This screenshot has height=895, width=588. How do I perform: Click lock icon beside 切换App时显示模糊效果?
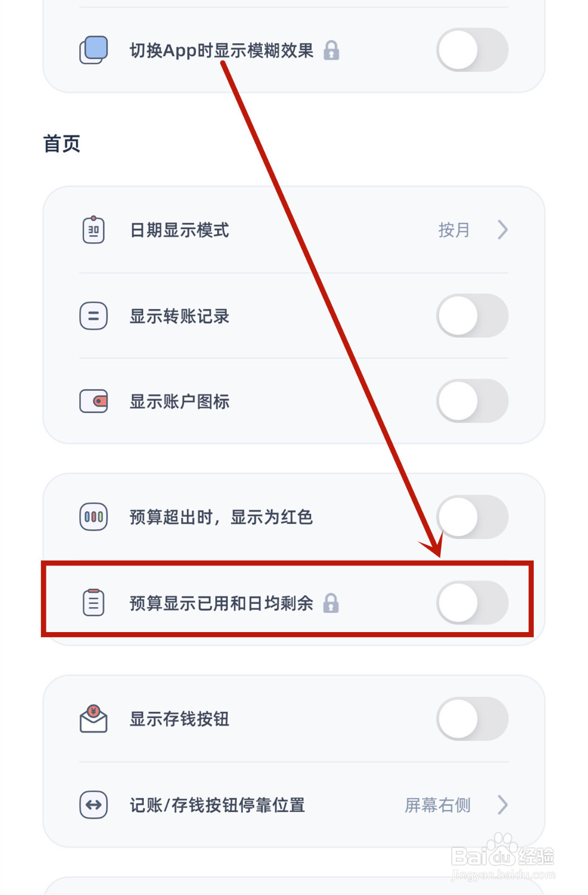tap(331, 50)
